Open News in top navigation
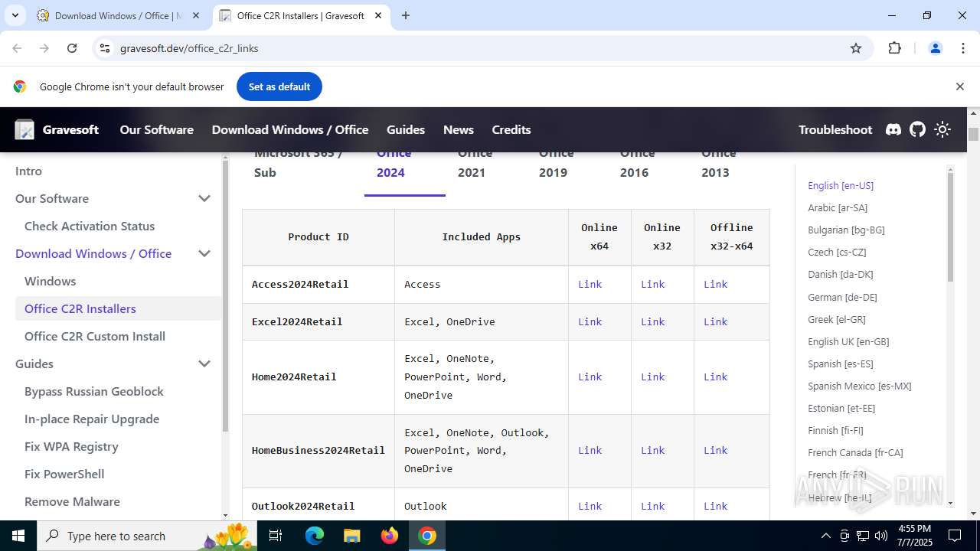The height and width of the screenshot is (551, 980). click(459, 129)
